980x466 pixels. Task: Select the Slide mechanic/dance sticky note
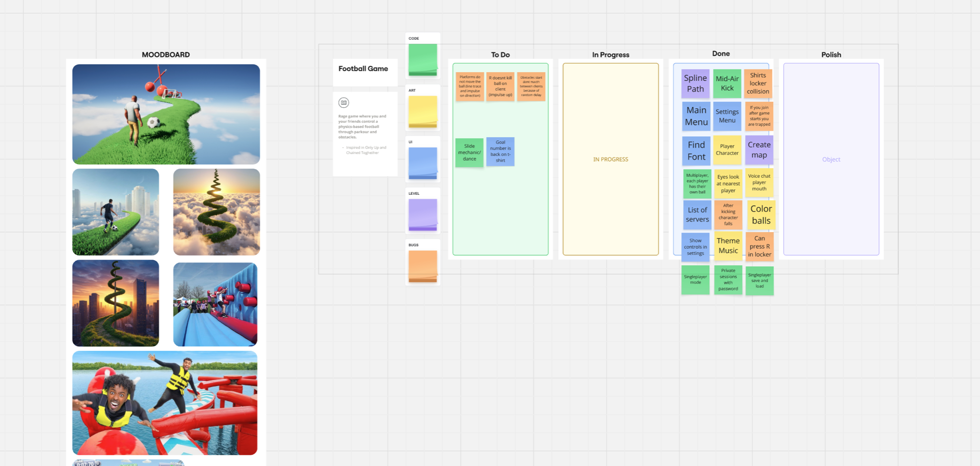click(x=469, y=152)
